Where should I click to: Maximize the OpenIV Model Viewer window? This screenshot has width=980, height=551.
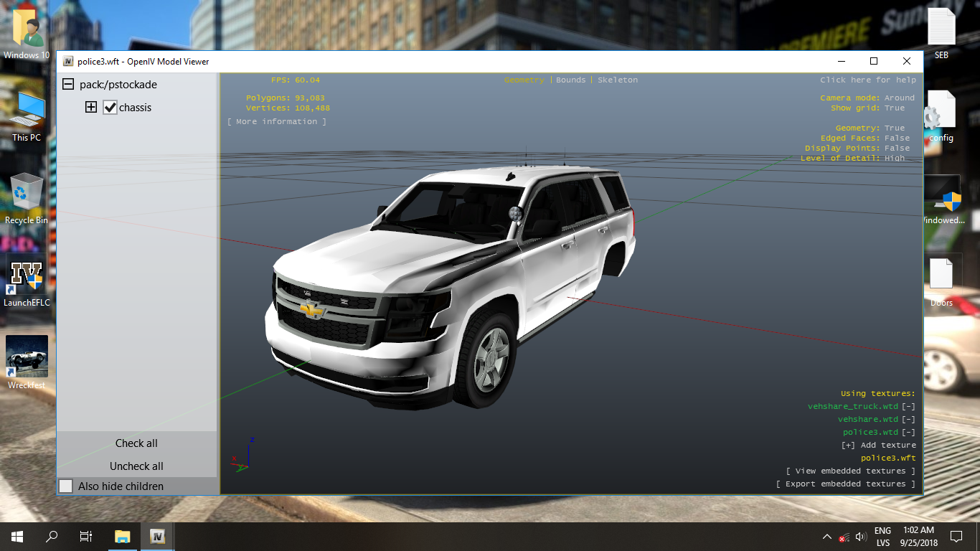pos(874,62)
